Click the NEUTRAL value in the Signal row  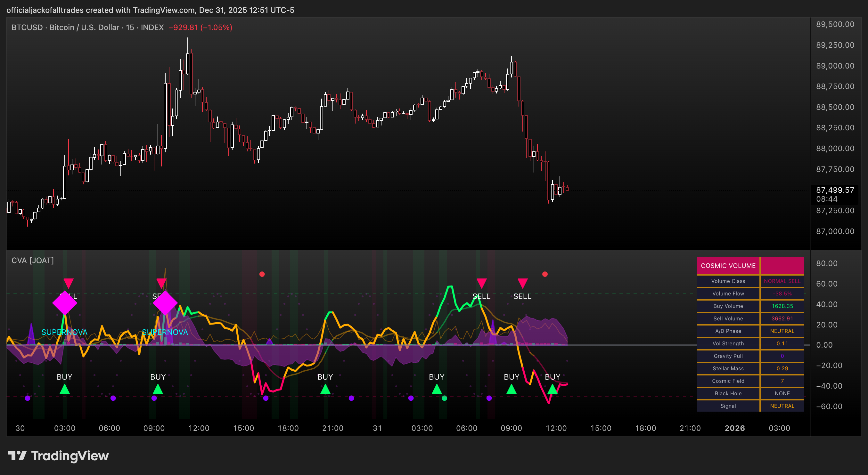[x=782, y=406]
